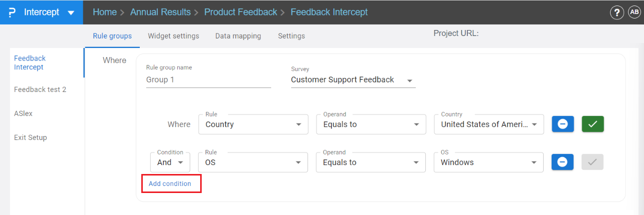Open the Operand dropdown in Country row
This screenshot has width=644, height=215.
tap(371, 124)
